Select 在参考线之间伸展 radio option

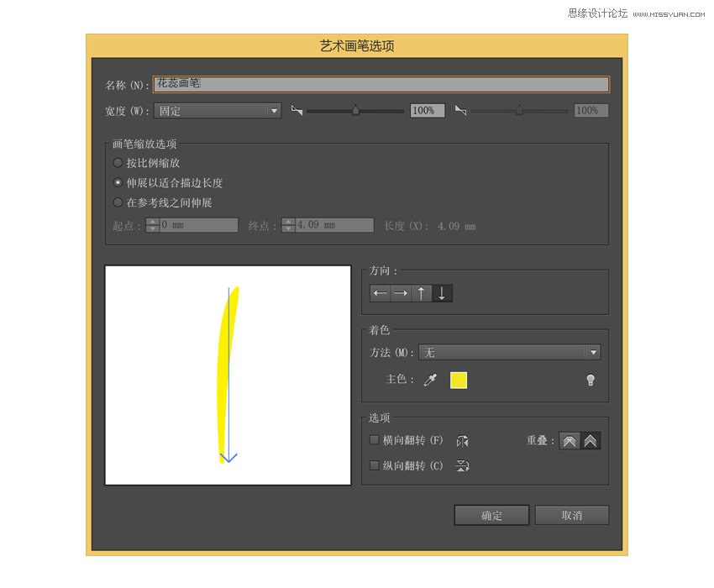click(118, 202)
